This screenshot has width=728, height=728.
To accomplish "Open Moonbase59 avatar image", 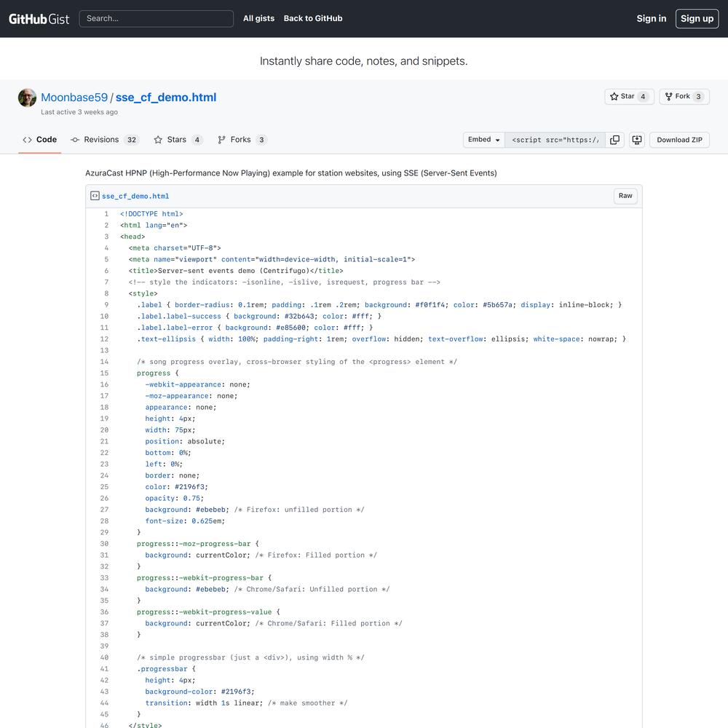I will coord(27,98).
